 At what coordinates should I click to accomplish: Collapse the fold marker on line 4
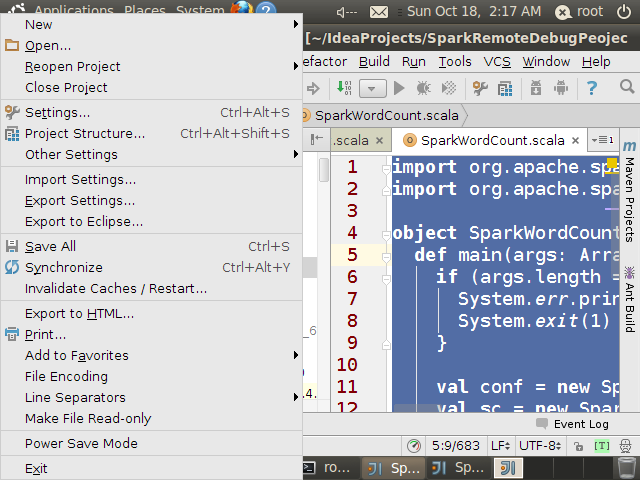386,235
